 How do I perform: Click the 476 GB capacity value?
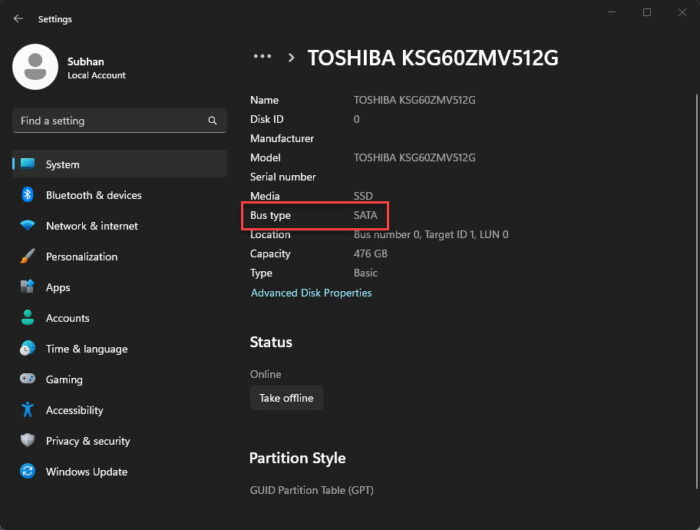371,254
